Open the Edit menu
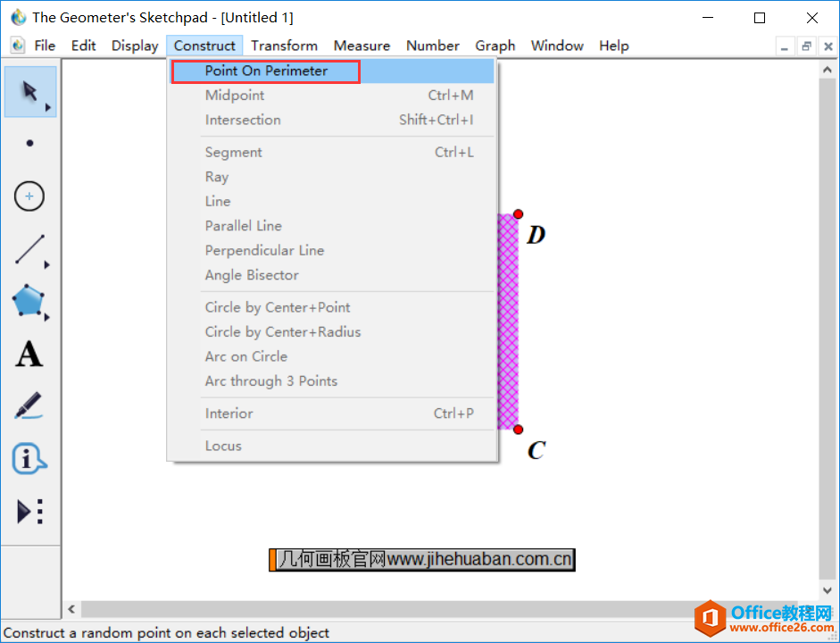Viewport: 840px width, 643px height. coord(83,46)
